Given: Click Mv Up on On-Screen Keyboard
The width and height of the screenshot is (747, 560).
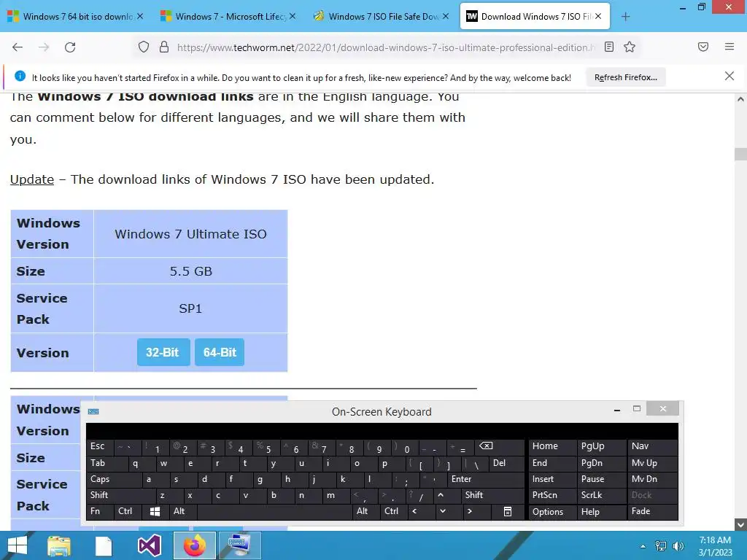Looking at the screenshot, I should pyautogui.click(x=652, y=463).
